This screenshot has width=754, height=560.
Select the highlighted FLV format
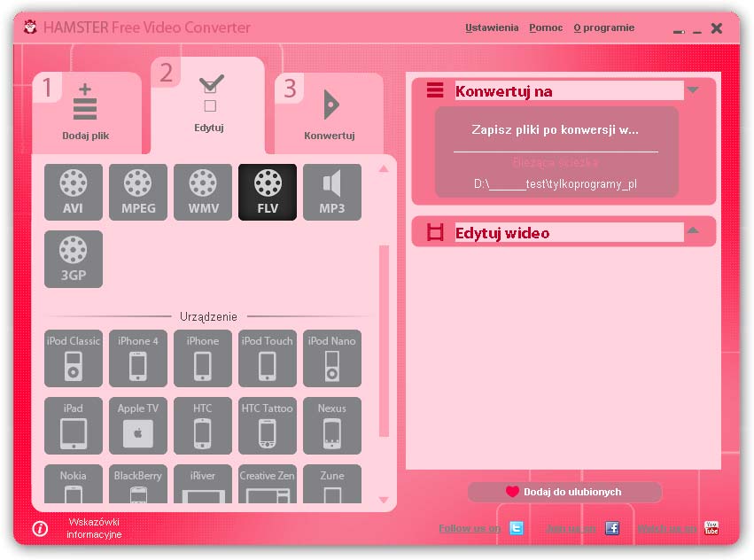(x=268, y=192)
